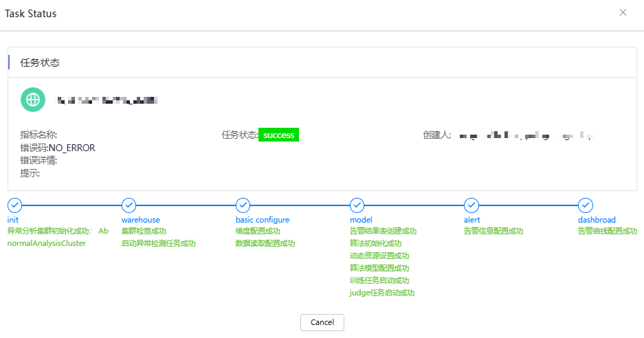This screenshot has height=338, width=644.
Task: Click the judge任务启动成功 message
Action: pos(381,293)
